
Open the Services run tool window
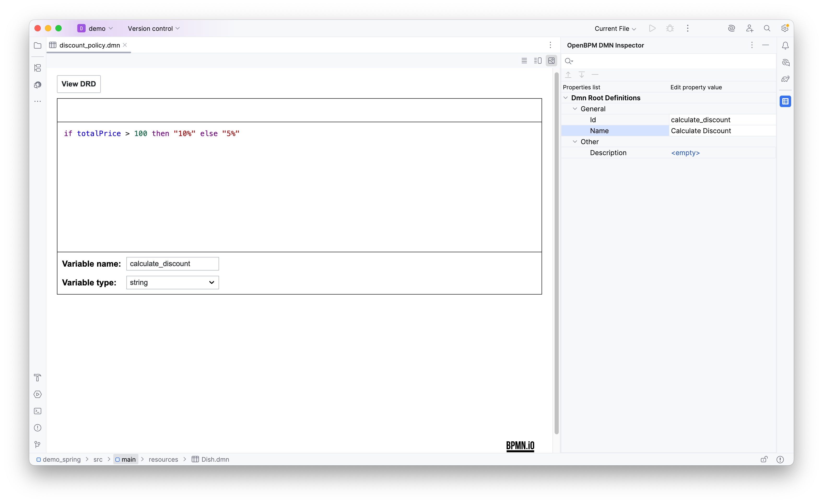pos(38,394)
